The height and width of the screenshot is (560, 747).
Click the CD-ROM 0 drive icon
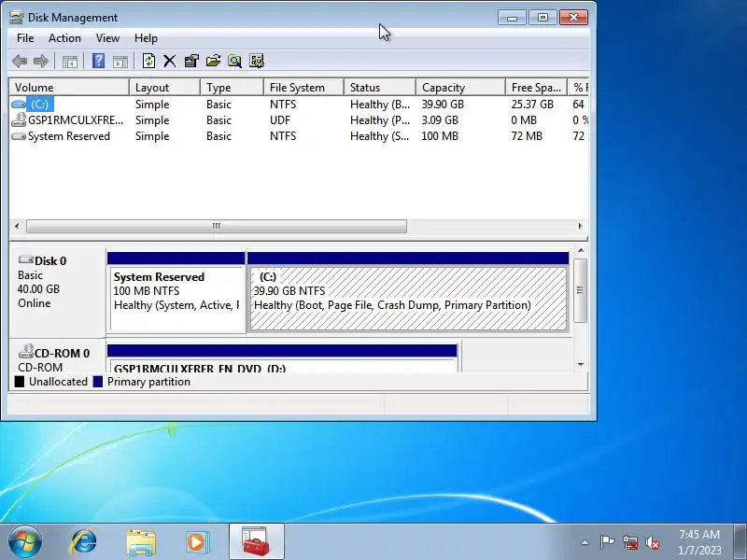tap(26, 352)
